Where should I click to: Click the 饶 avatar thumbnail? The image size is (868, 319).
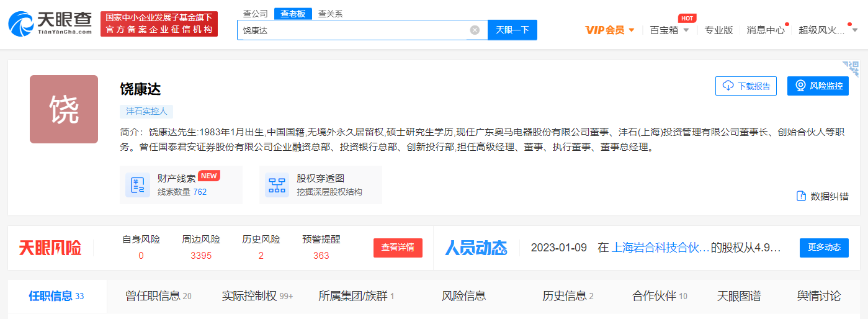point(64,109)
